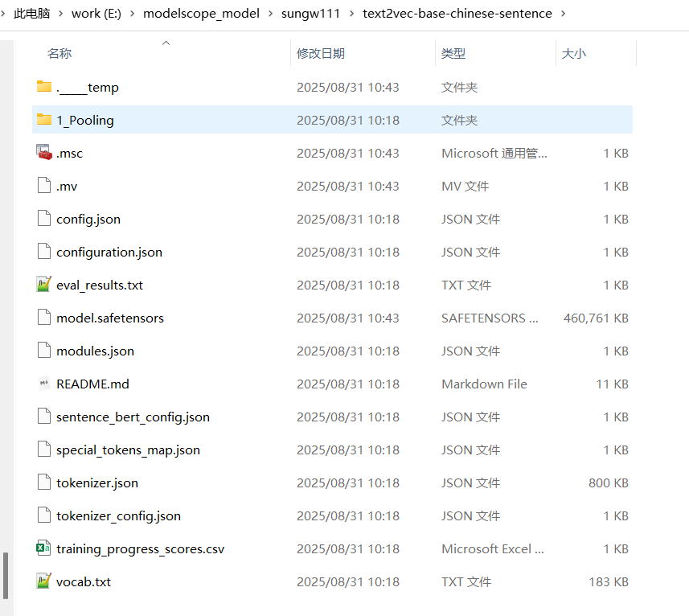Select the tokenizer.json file name

(97, 483)
